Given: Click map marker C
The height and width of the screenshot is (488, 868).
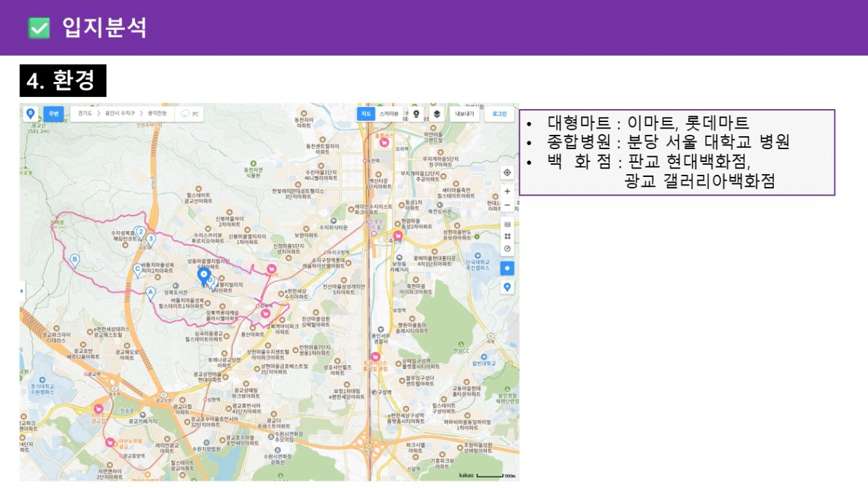Looking at the screenshot, I should click(x=138, y=270).
